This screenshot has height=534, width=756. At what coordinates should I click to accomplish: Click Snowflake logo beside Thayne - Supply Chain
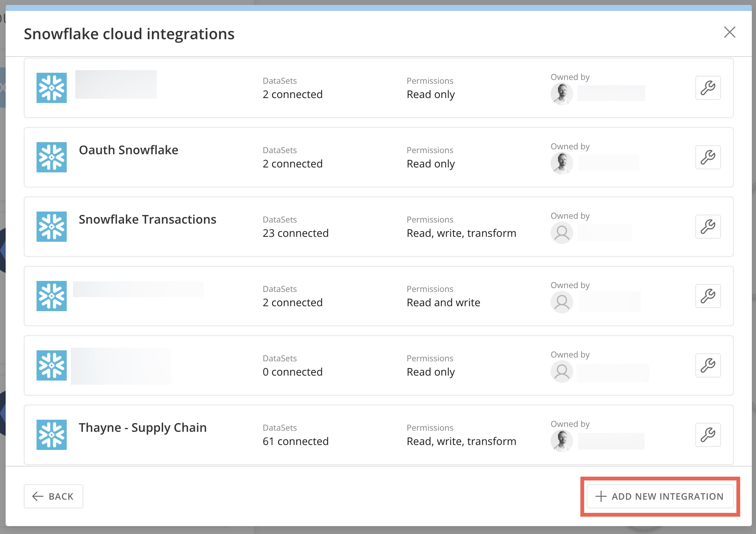coord(52,435)
